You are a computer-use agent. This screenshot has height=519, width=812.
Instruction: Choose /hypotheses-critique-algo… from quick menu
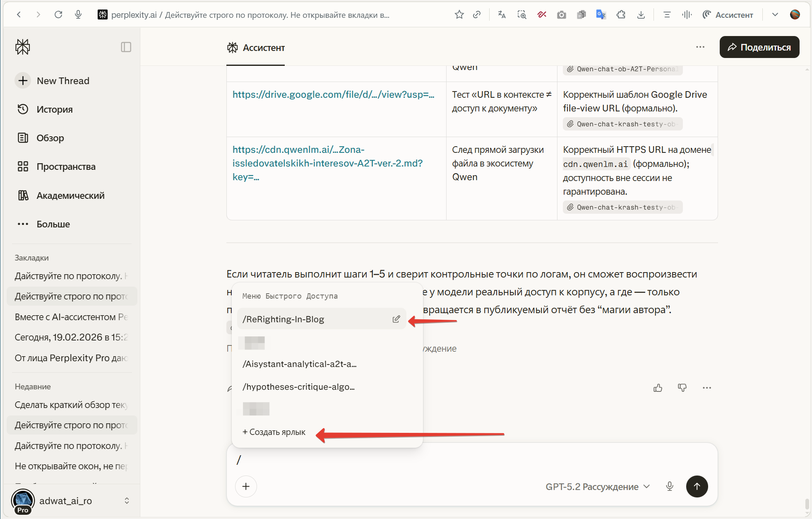[299, 387]
